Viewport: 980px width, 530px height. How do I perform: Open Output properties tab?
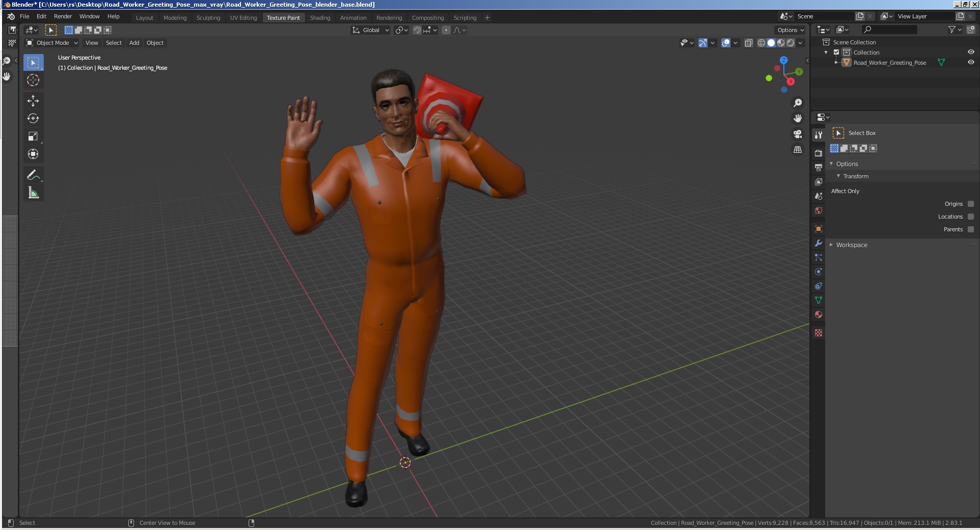pyautogui.click(x=819, y=167)
